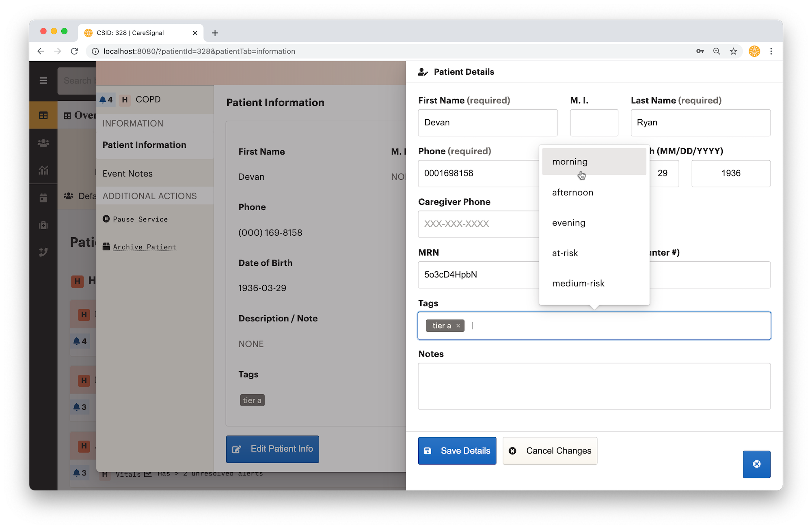Click the Pause Service pause icon
This screenshot has height=529, width=812.
tap(106, 219)
